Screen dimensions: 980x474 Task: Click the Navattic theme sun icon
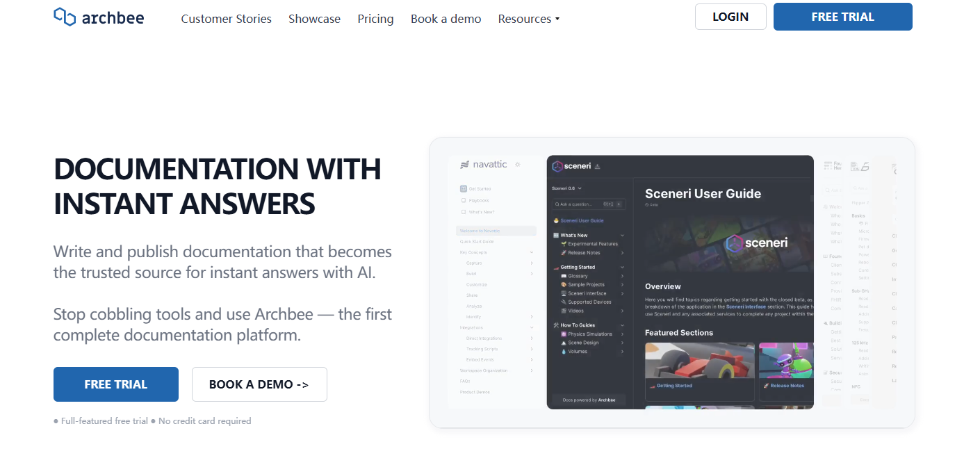point(518,165)
